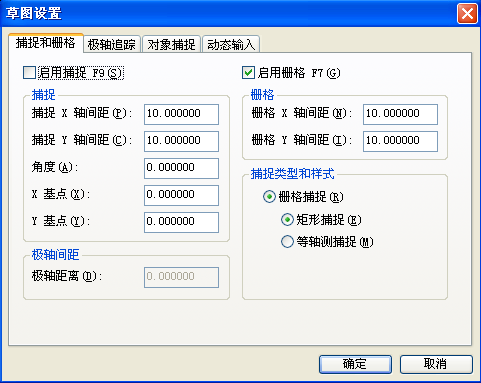The image size is (481, 383).
Task: Dismiss dialog with the 取消 button
Action: pyautogui.click(x=436, y=364)
